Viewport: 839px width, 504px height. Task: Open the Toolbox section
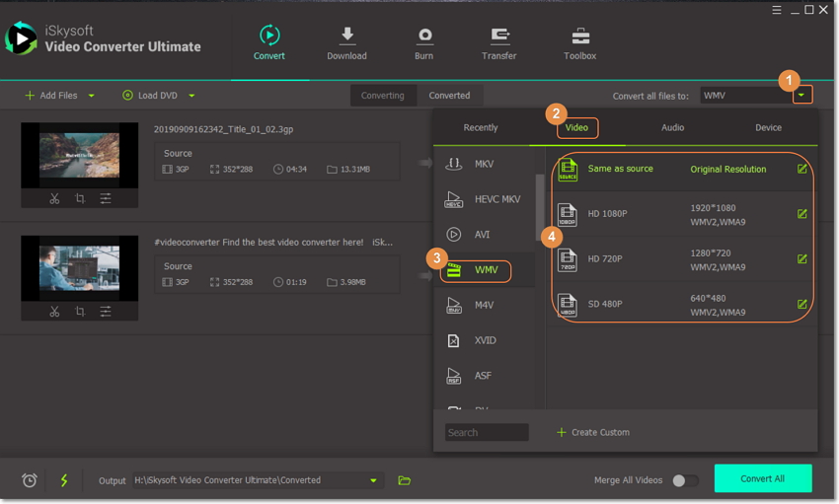pos(579,44)
